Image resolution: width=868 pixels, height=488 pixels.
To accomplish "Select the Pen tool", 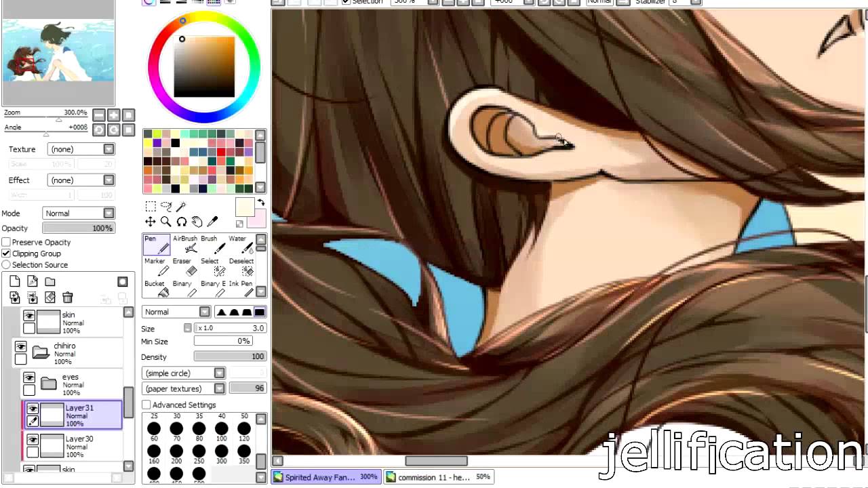I will click(156, 245).
